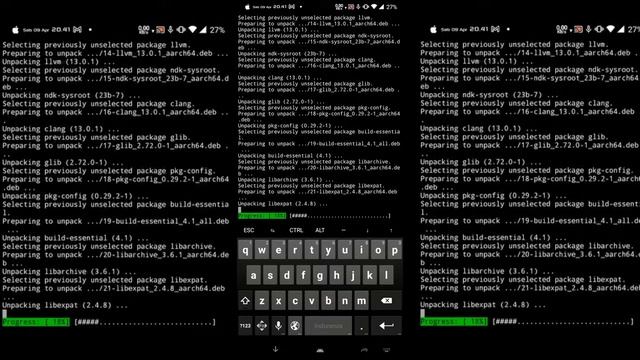Tap the 20.41 clock in center status bar
This screenshot has height=360, width=640.
(280, 7)
